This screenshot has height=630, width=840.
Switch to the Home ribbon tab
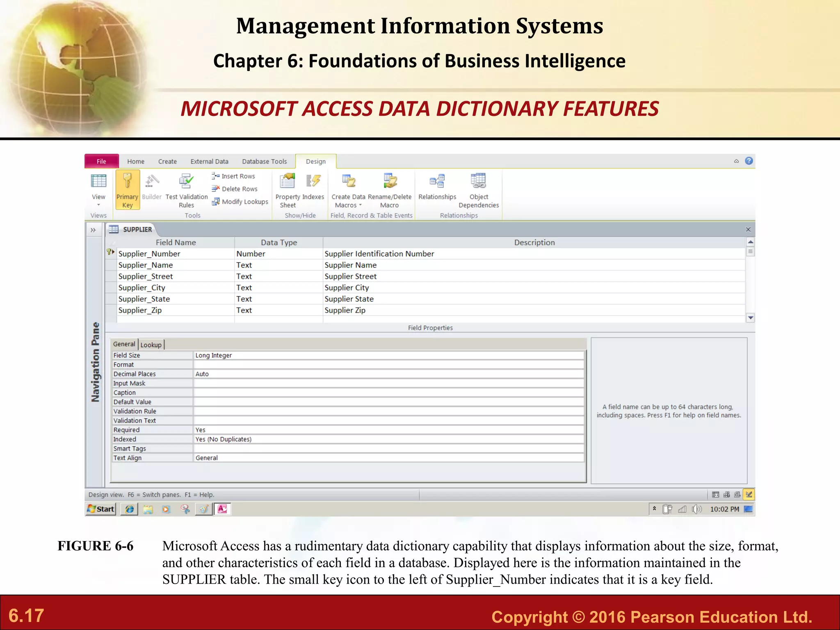136,162
